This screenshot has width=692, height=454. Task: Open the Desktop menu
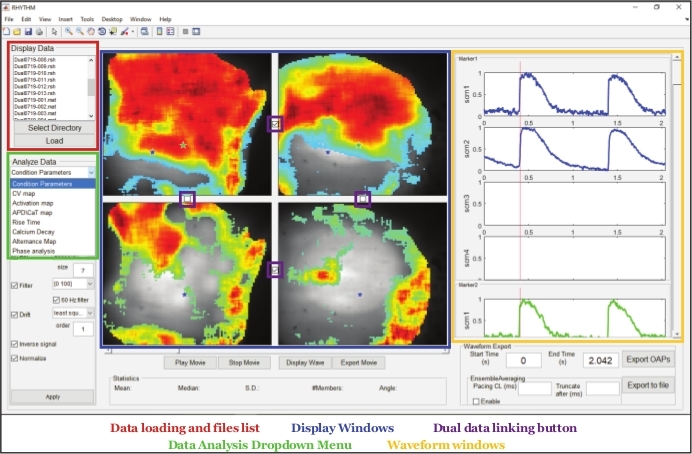point(112,19)
